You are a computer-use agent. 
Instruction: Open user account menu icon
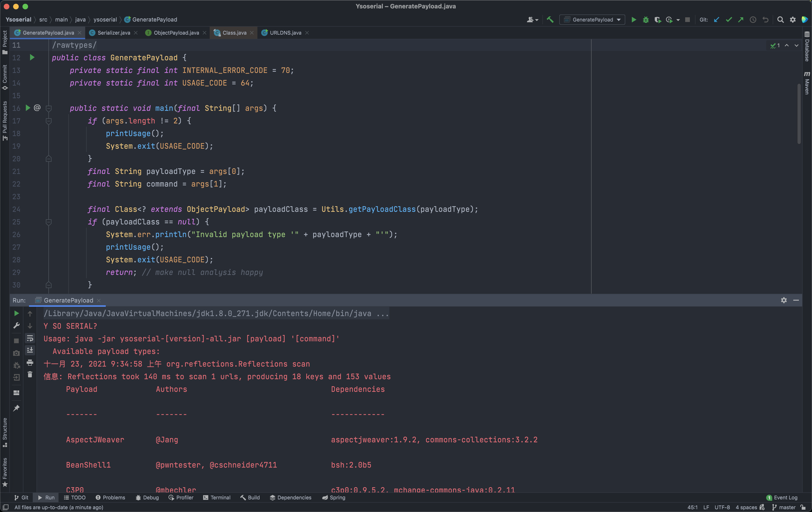(x=532, y=20)
